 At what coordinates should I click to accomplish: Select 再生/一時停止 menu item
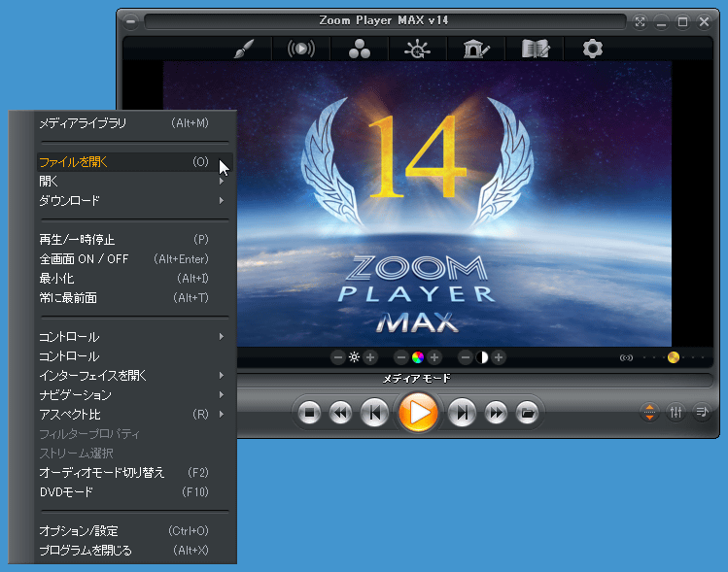[135, 239]
